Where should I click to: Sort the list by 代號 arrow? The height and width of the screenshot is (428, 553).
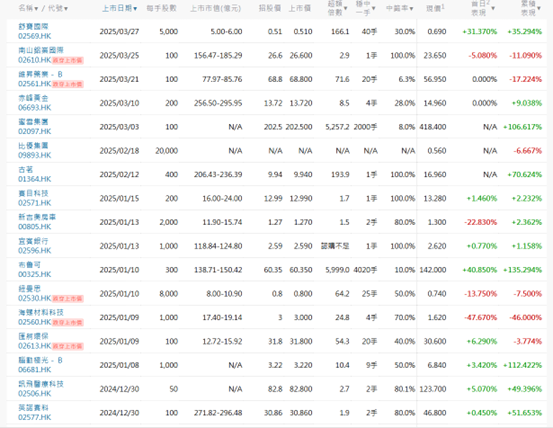(66, 8)
